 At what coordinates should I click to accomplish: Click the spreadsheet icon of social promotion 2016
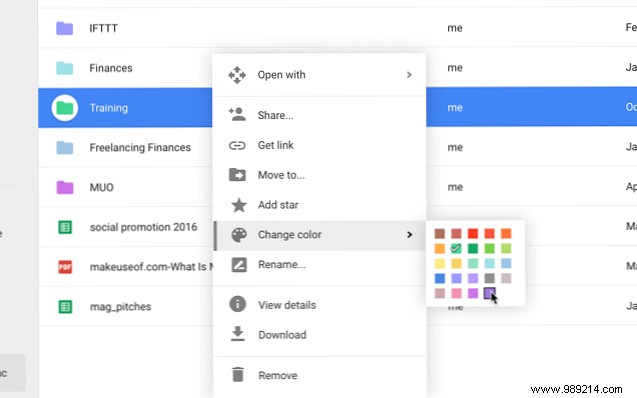click(65, 227)
